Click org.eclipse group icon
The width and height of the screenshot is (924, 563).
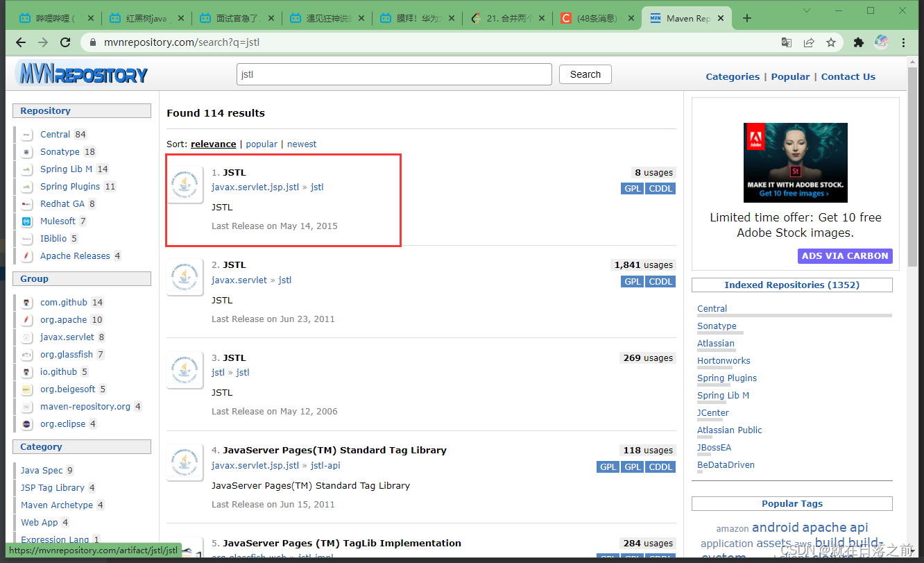(x=26, y=424)
